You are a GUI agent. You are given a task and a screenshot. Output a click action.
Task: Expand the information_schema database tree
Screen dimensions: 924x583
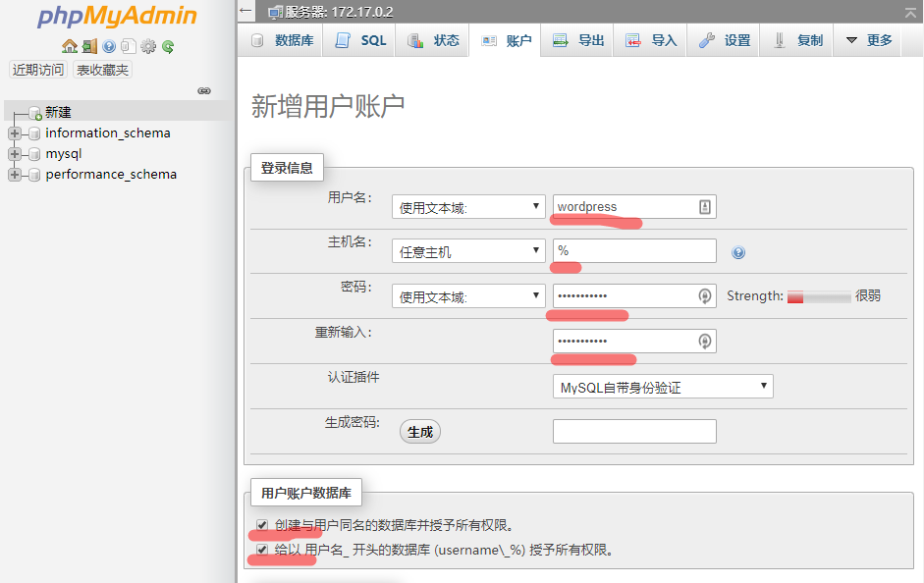(x=15, y=133)
